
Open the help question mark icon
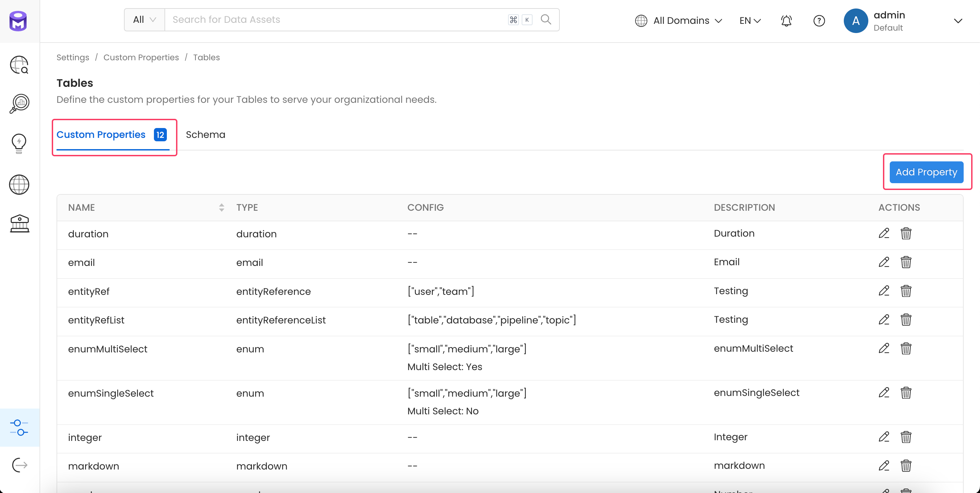[x=819, y=20]
